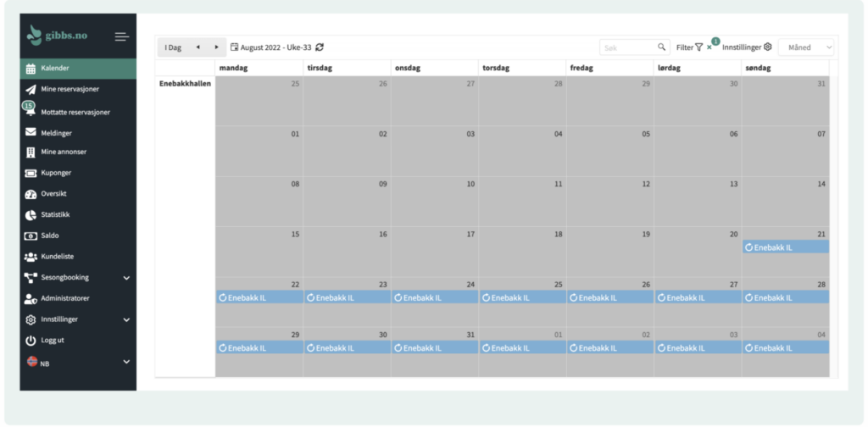Click the Kuponger ticket icon
This screenshot has width=868, height=427.
[x=31, y=174]
